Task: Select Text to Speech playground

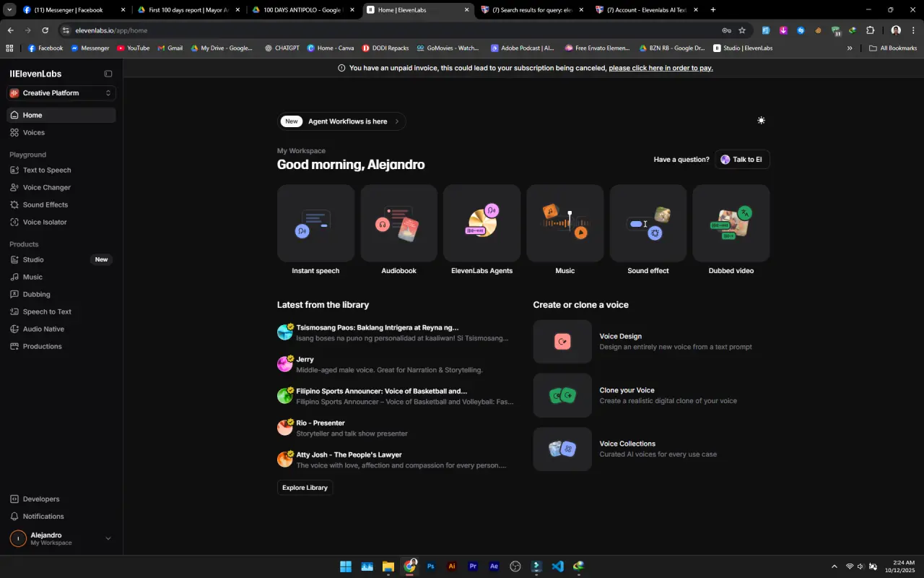Action: tap(61, 170)
